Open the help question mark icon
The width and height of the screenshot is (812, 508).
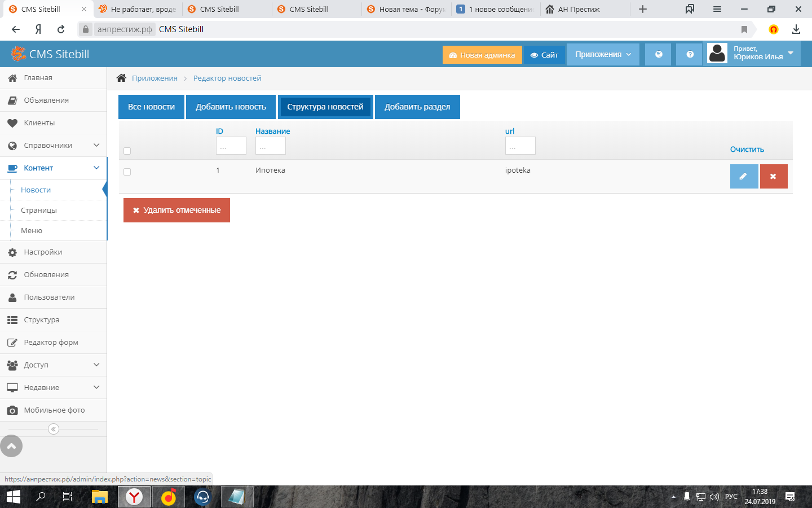click(x=690, y=55)
